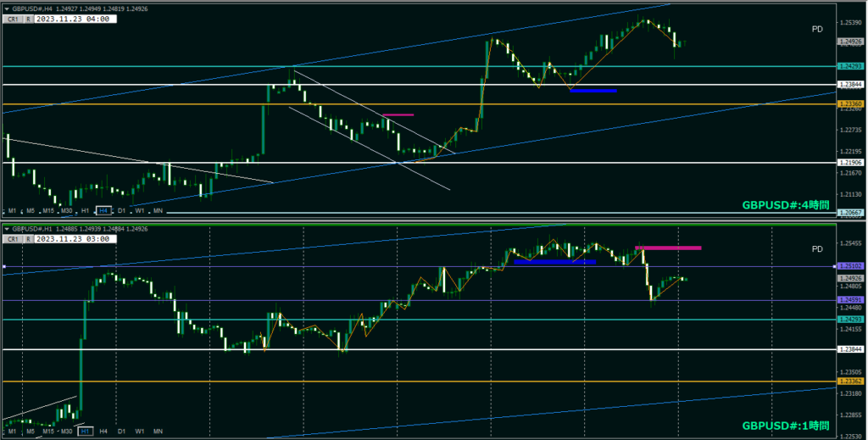Viewport: 868px width, 440px height.
Task: Switch upper chart to MN timeframe
Action: coord(158,211)
